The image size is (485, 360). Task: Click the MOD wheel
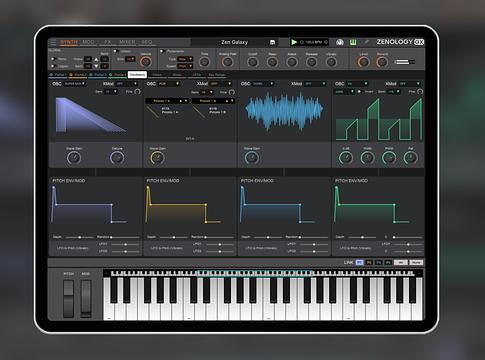click(x=86, y=298)
